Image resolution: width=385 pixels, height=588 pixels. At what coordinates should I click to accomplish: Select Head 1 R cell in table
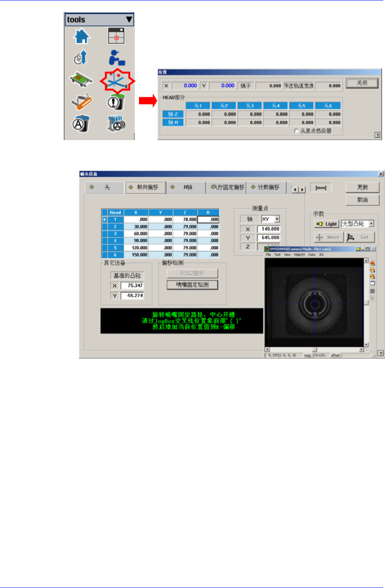[x=208, y=219]
